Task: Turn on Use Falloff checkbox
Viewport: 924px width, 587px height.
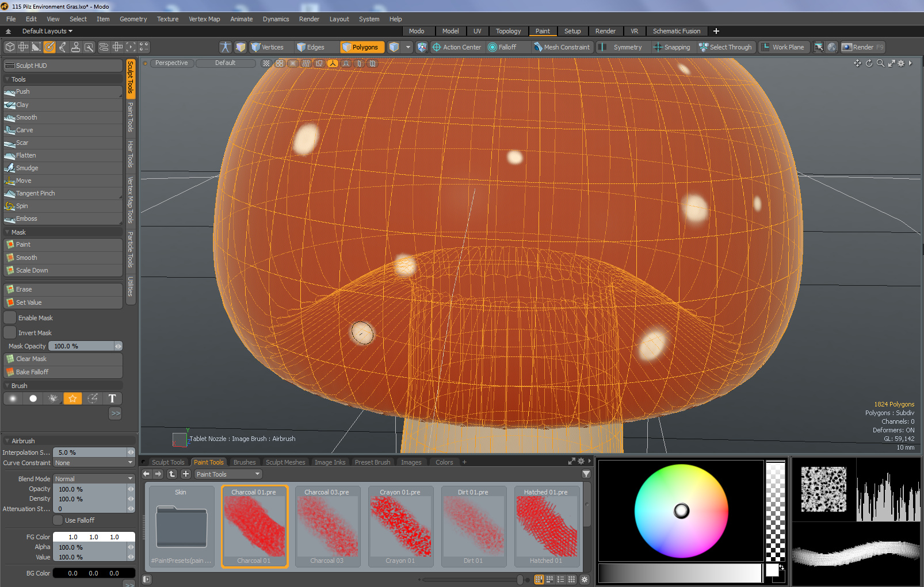Action: coord(58,520)
